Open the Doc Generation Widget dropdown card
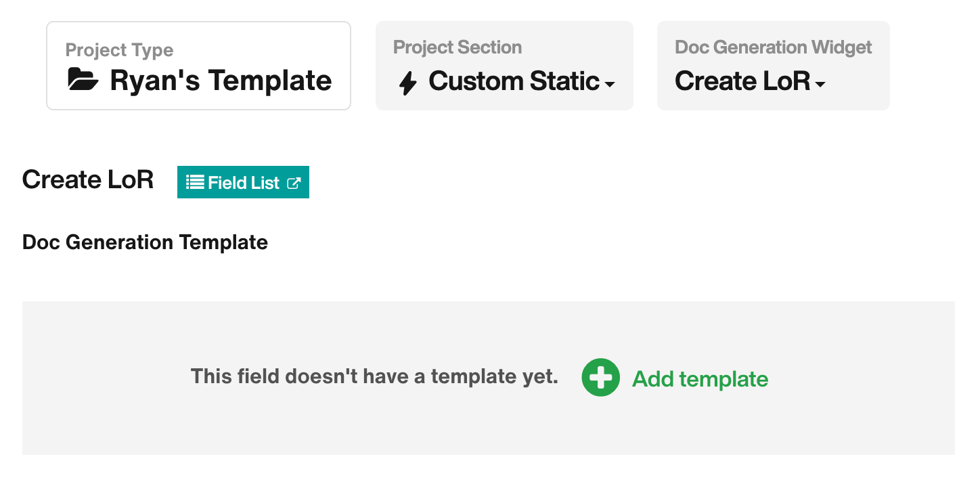Image resolution: width=980 pixels, height=482 pixels. point(773,66)
